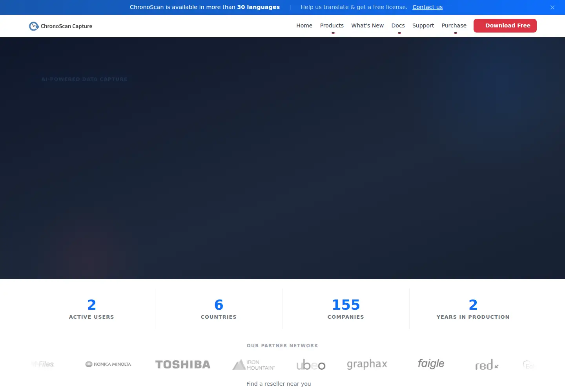The height and width of the screenshot is (392, 565).
Task: Click the redx partner logo
Action: coord(487,365)
